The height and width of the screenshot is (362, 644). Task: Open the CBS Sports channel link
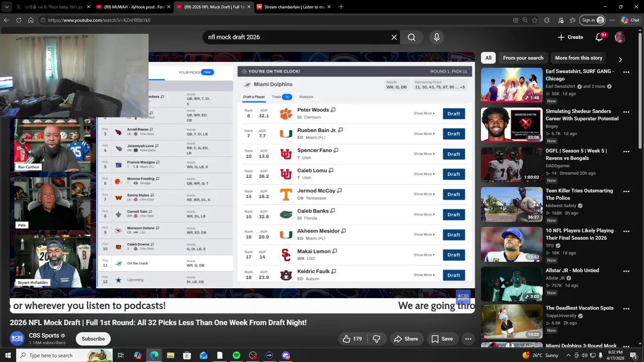pyautogui.click(x=44, y=335)
